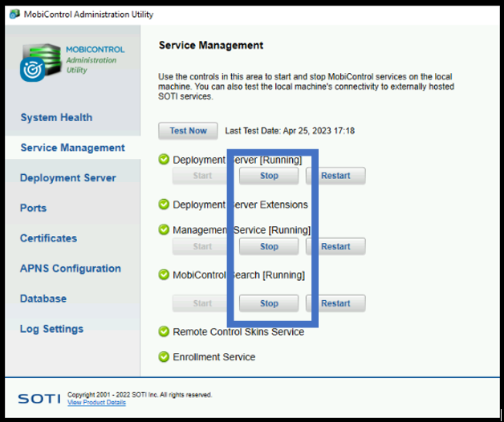Click green check icon beside Enrollment Service
This screenshot has height=422, width=504.
[x=165, y=357]
